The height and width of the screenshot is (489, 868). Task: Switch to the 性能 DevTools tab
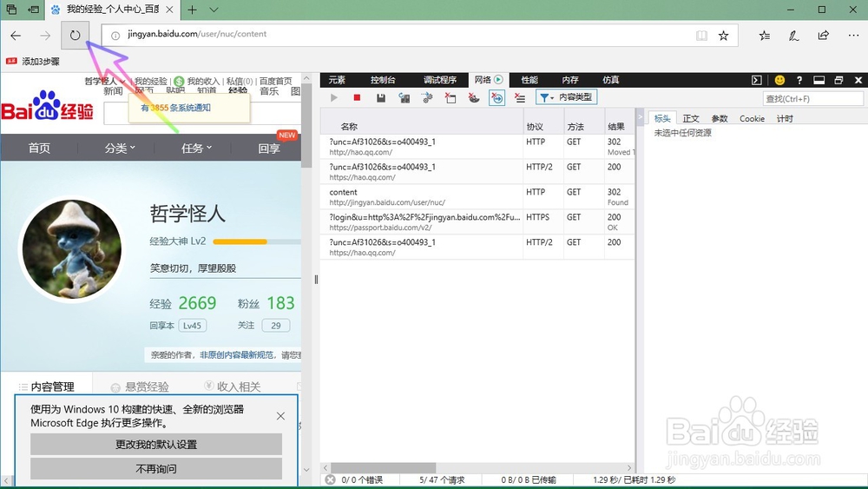pyautogui.click(x=529, y=80)
